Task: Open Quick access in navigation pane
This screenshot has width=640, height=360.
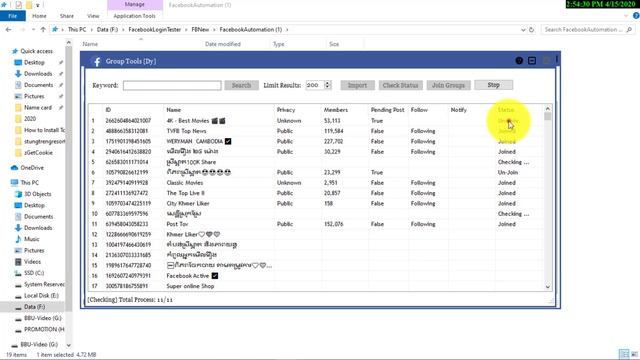Action: click(36, 51)
